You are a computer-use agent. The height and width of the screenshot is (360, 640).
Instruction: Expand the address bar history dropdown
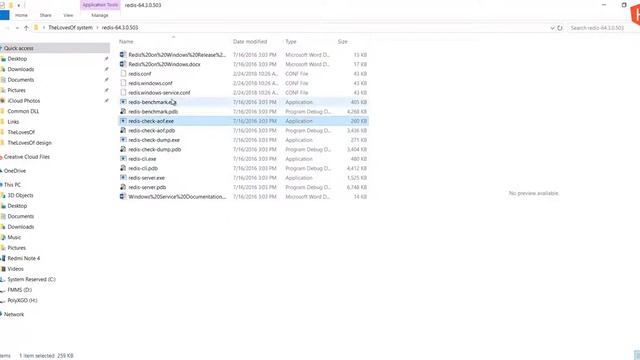tap(552, 28)
